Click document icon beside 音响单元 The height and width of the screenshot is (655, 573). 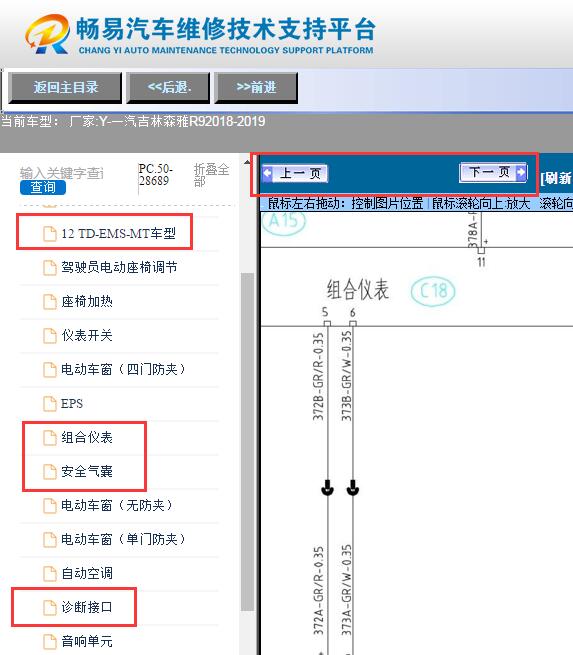[x=50, y=641]
